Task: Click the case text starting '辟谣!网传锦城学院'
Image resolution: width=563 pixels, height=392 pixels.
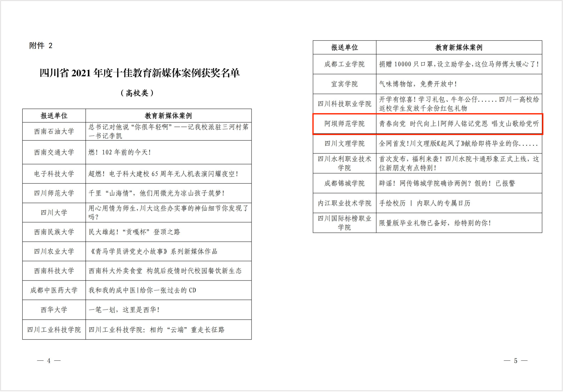Action: point(447,183)
